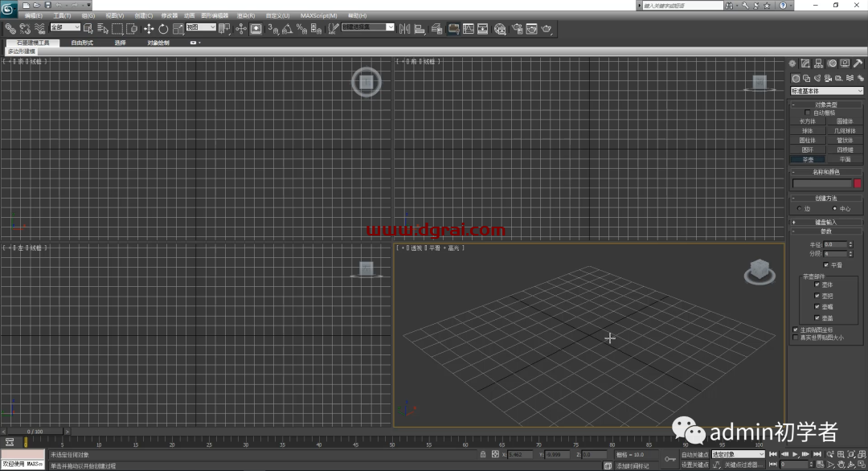Select the Lights category icon in Create panel

pos(817,79)
